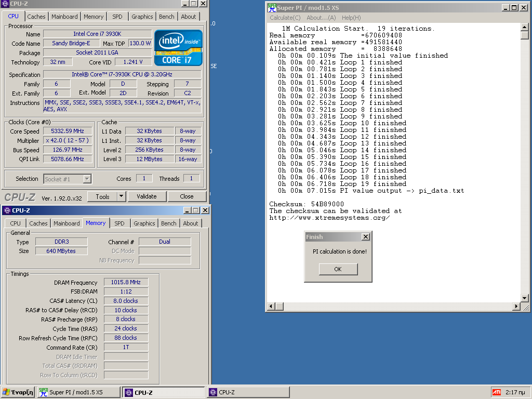Click the Super PI title bar icon
Image resolution: width=532 pixels, height=399 pixels.
click(x=272, y=7)
